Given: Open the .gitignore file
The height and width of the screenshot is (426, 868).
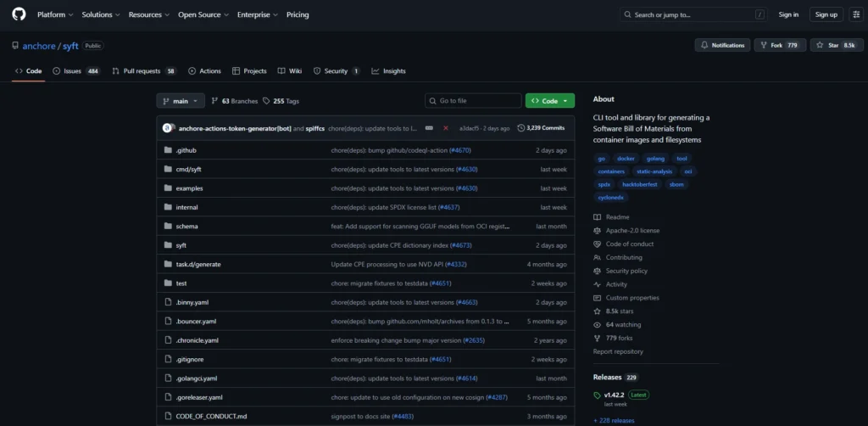Looking at the screenshot, I should pyautogui.click(x=190, y=360).
